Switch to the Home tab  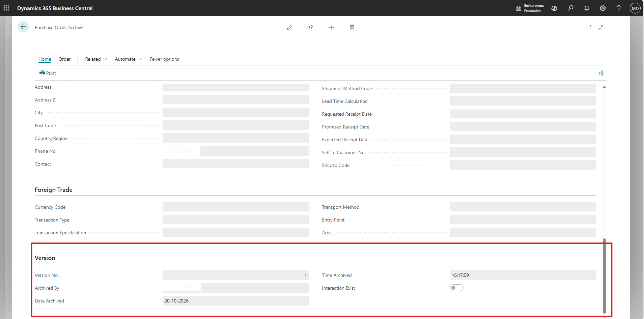pyautogui.click(x=45, y=59)
